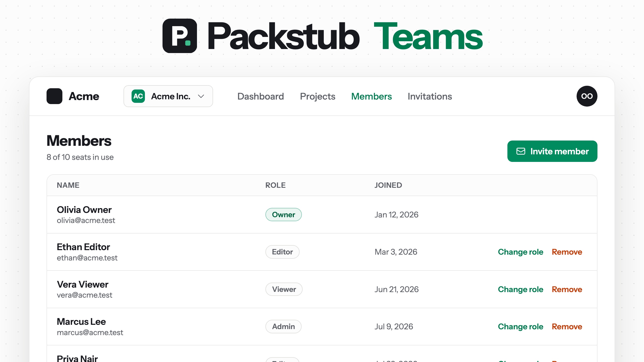The width and height of the screenshot is (644, 362).
Task: Remove Ethan Editor from members
Action: (567, 252)
